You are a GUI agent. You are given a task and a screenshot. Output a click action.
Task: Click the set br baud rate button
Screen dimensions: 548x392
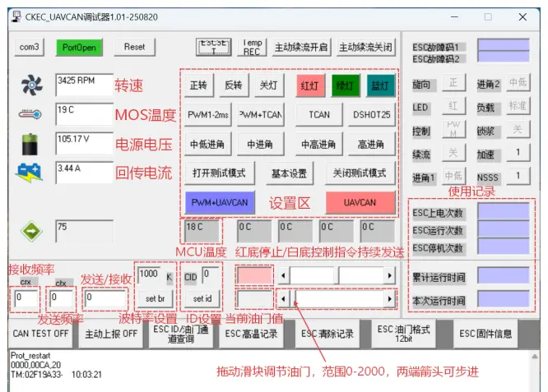click(x=154, y=297)
